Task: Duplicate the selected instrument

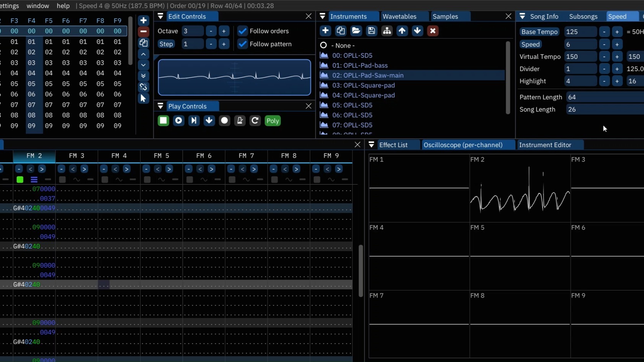Action: 341,31
